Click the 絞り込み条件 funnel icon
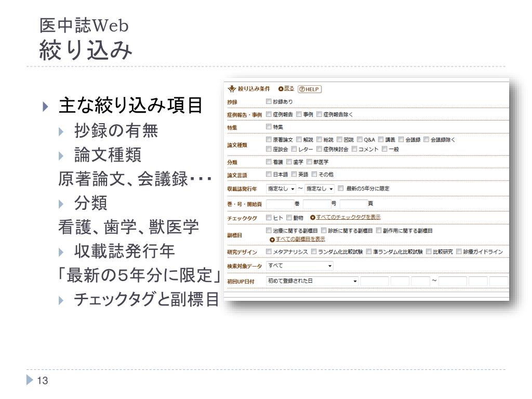This screenshot has width=532, height=399. coord(232,89)
